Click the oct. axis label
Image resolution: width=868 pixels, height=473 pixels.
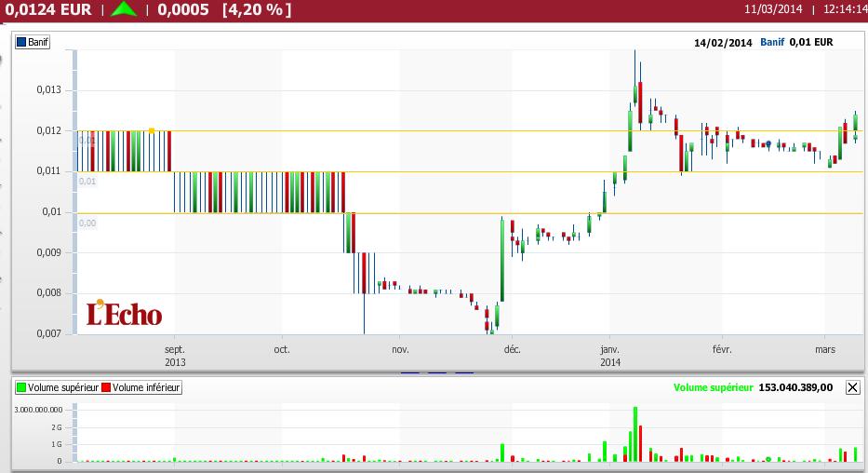pyautogui.click(x=282, y=349)
